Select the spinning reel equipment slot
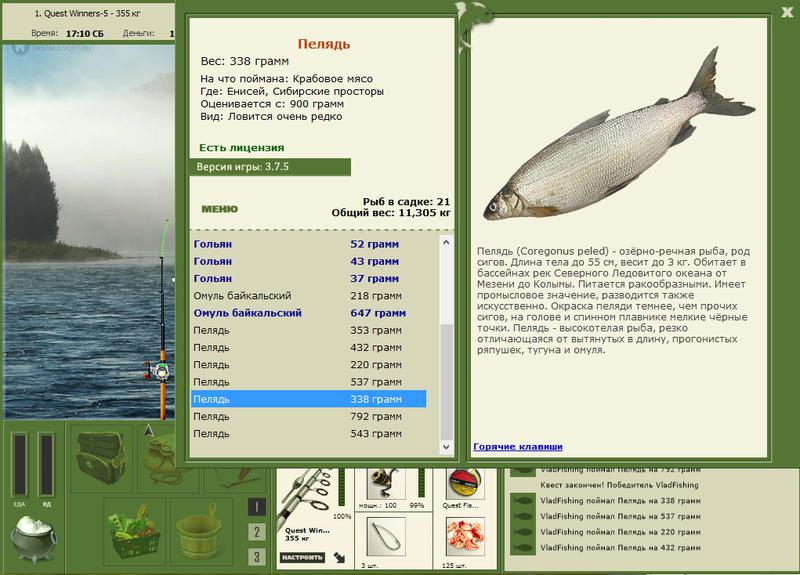This screenshot has height=575, width=800. point(385,483)
